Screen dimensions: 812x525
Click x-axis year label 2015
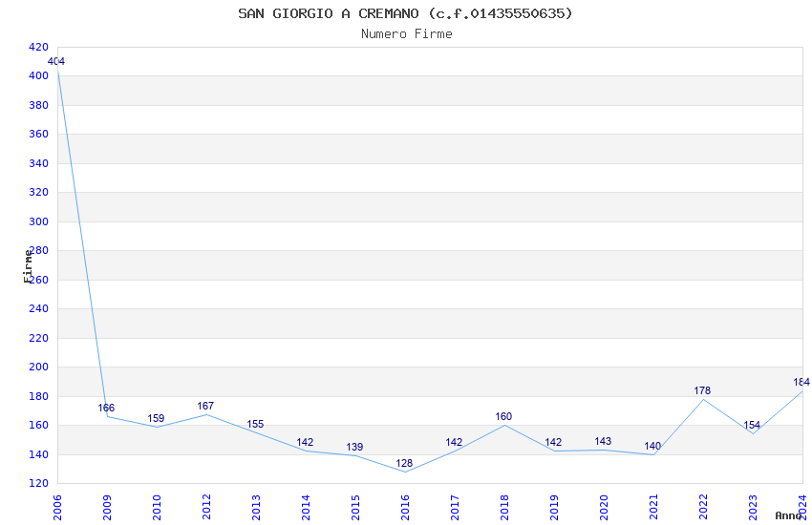(x=355, y=508)
